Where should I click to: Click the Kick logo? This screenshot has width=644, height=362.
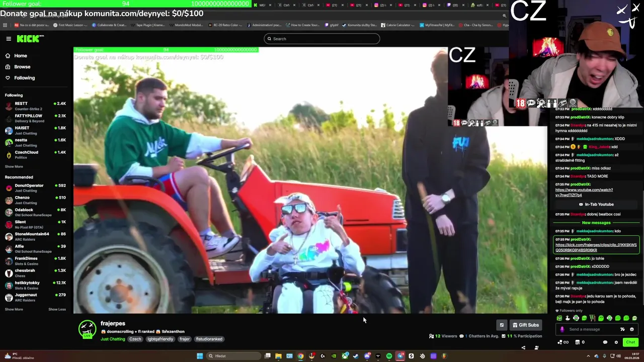pyautogui.click(x=30, y=39)
